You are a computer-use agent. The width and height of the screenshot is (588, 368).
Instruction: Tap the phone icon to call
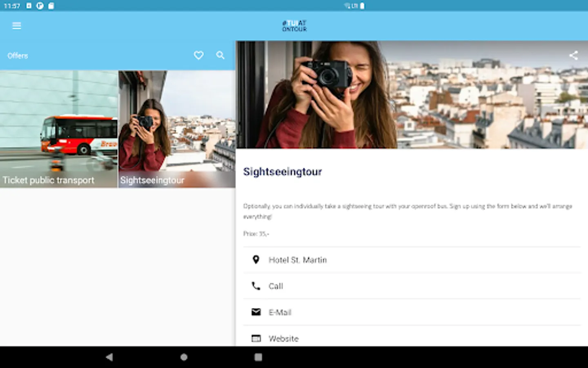click(256, 286)
